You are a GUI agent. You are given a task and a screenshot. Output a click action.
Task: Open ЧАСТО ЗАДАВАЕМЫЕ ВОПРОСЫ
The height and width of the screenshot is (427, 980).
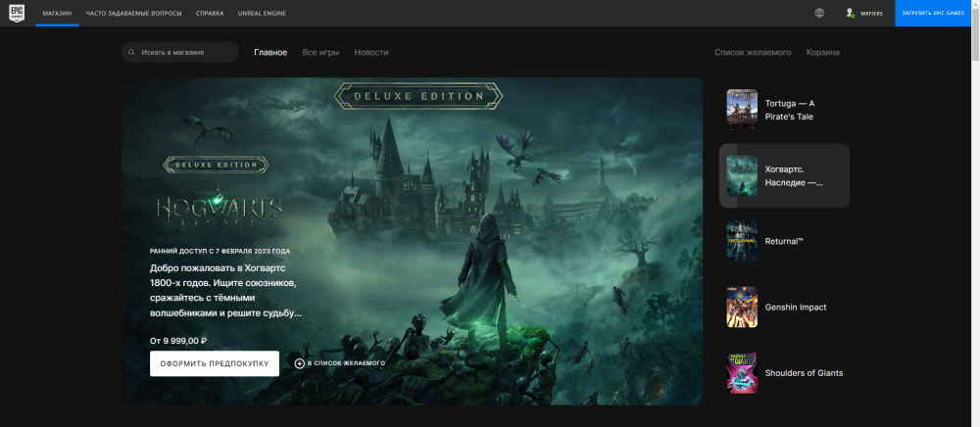(x=133, y=13)
